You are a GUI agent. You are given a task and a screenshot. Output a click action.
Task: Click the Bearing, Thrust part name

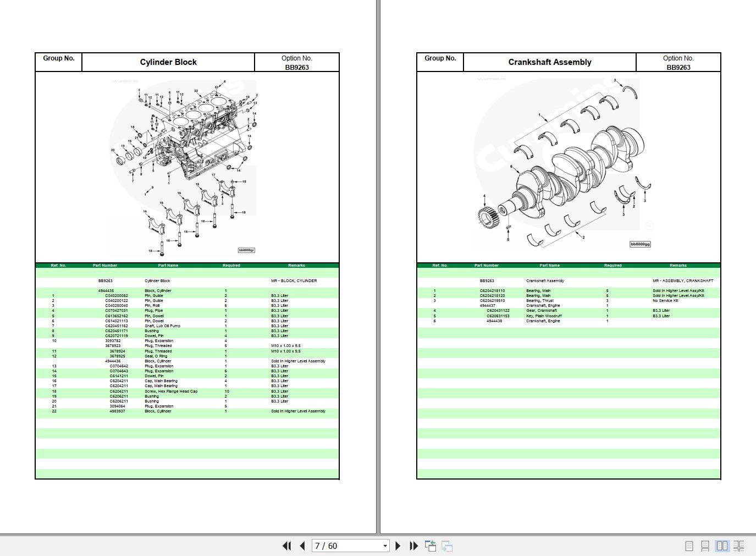click(540, 301)
